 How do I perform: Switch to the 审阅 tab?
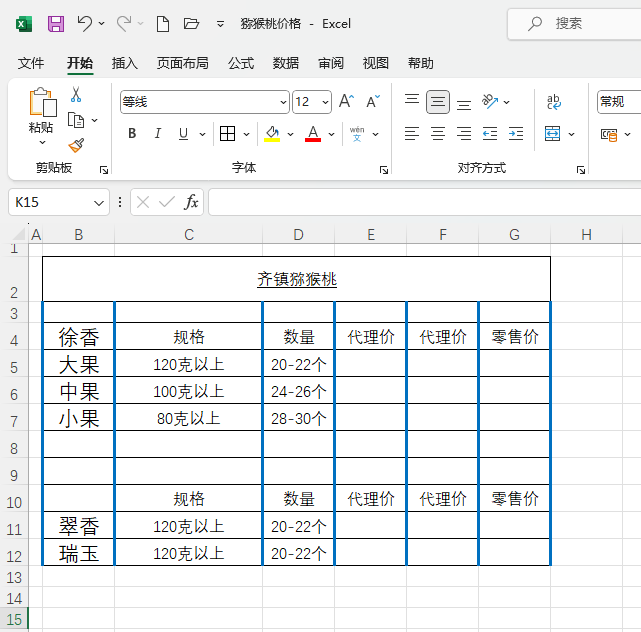[x=331, y=63]
